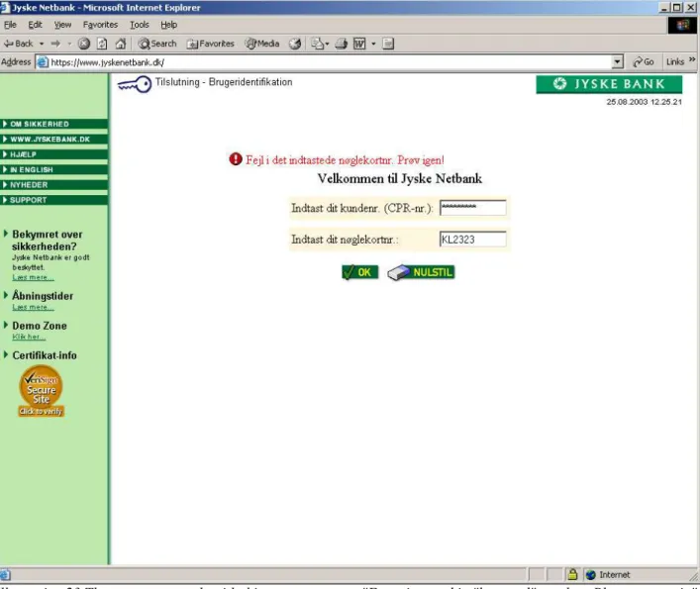Image resolution: width=700 pixels, height=589 pixels.
Task: Click the Discuss toolbar icon
Action: coord(388,44)
